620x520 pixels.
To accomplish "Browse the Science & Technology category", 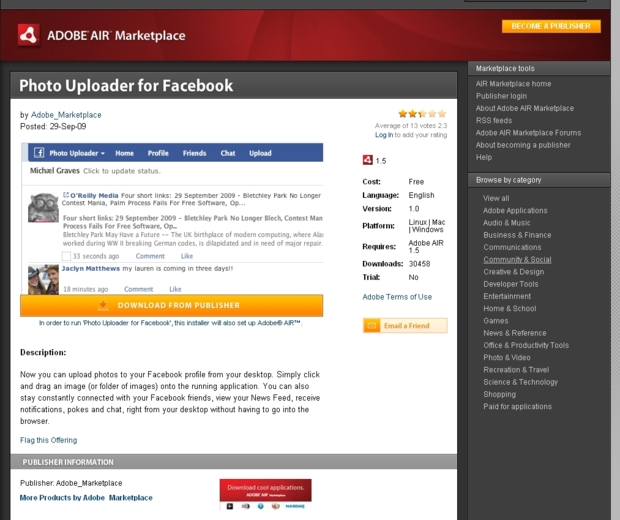I will point(520,382).
